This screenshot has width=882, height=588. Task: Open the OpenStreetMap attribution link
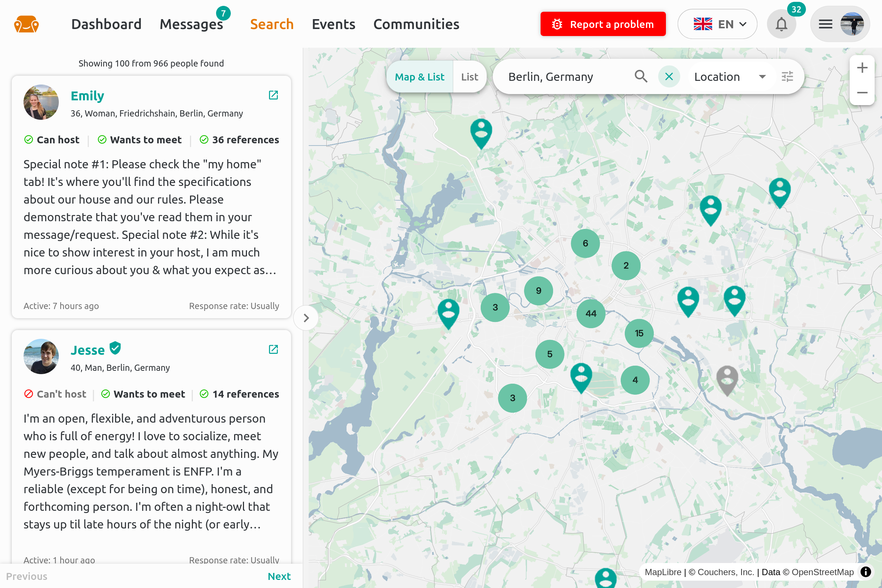(x=823, y=572)
